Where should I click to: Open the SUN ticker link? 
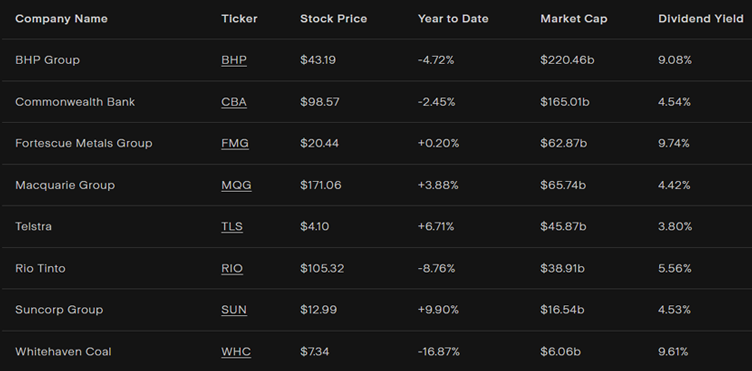(234, 310)
